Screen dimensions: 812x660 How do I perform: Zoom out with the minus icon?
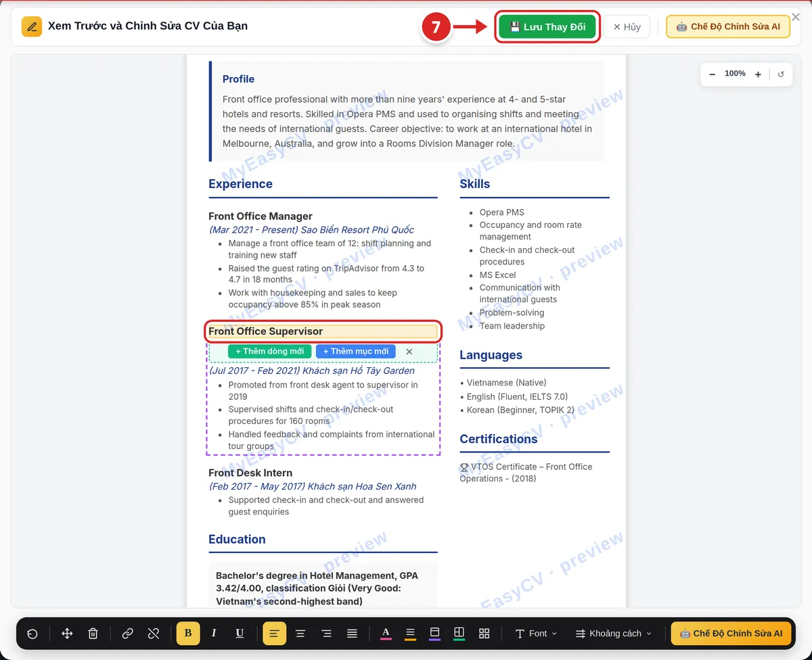(x=712, y=74)
